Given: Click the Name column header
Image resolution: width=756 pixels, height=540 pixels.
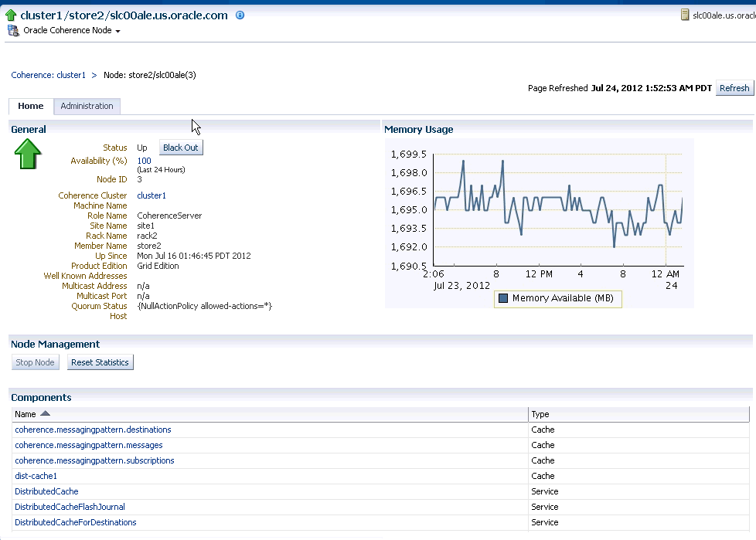Looking at the screenshot, I should coord(270,414).
